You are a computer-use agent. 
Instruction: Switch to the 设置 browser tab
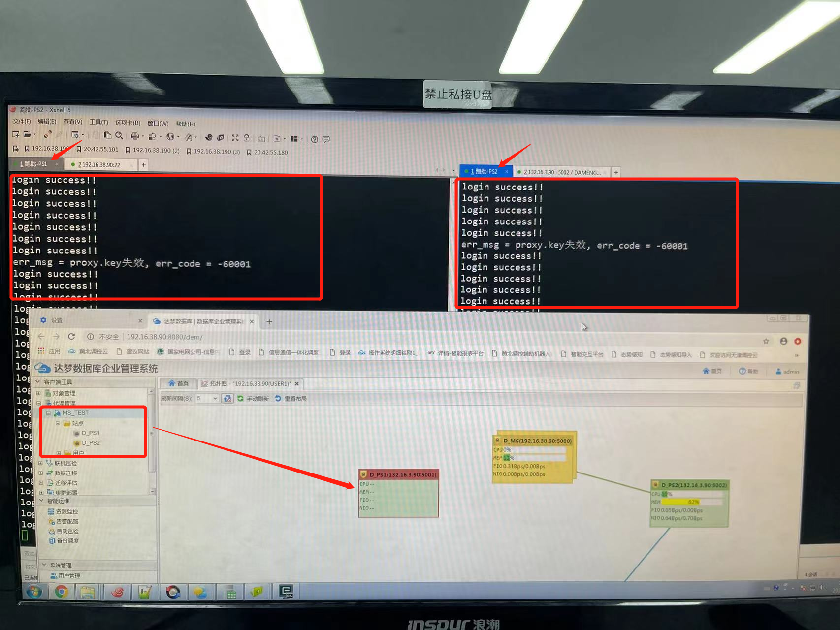click(57, 320)
